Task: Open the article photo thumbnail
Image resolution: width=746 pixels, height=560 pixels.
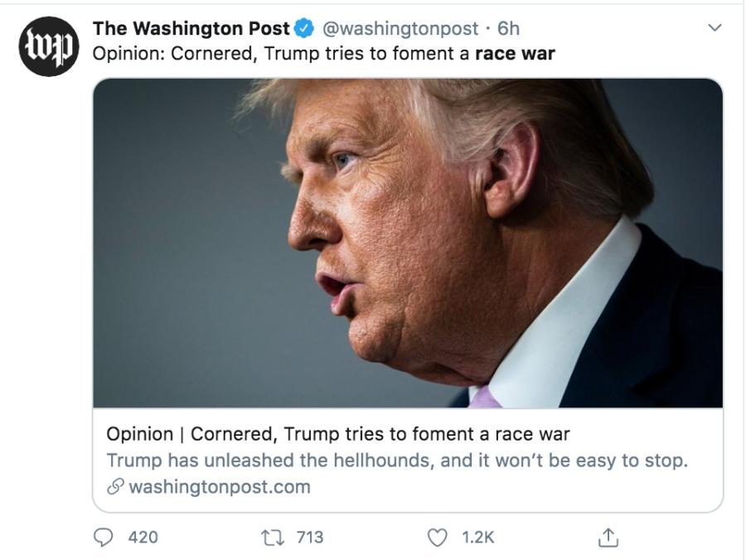Action: 407,243
